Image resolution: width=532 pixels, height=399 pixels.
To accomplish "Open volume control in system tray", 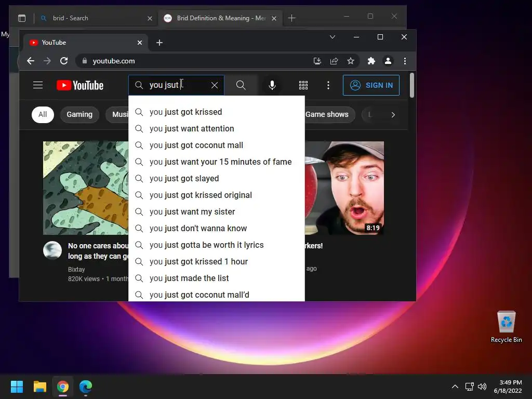I will 482,387.
